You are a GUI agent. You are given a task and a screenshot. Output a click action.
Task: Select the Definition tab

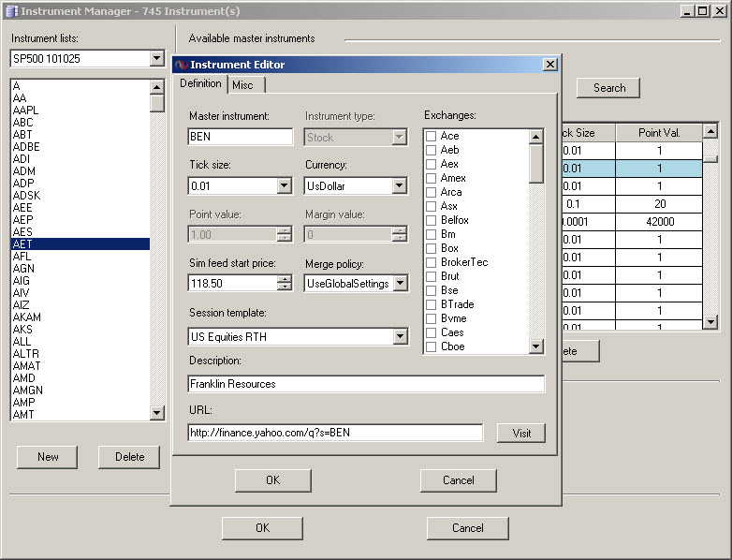coord(200,83)
